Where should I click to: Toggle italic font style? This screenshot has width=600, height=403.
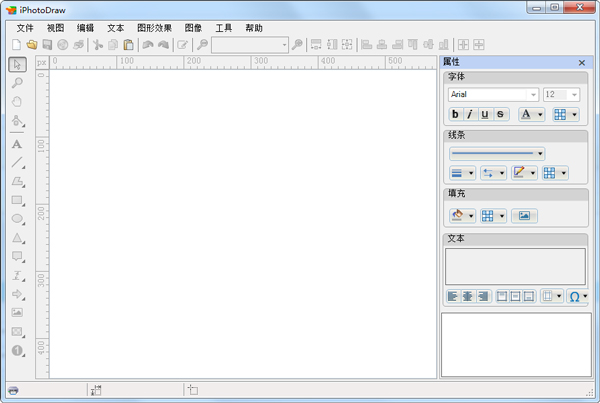pyautogui.click(x=470, y=114)
